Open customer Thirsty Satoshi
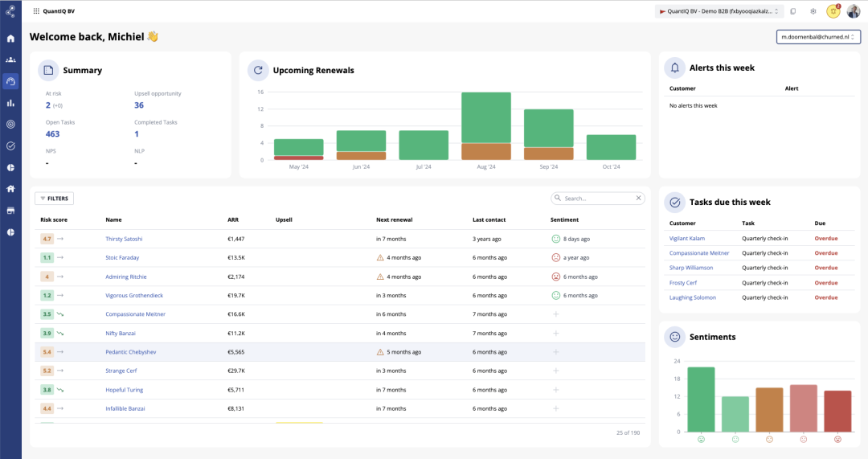 coord(124,240)
